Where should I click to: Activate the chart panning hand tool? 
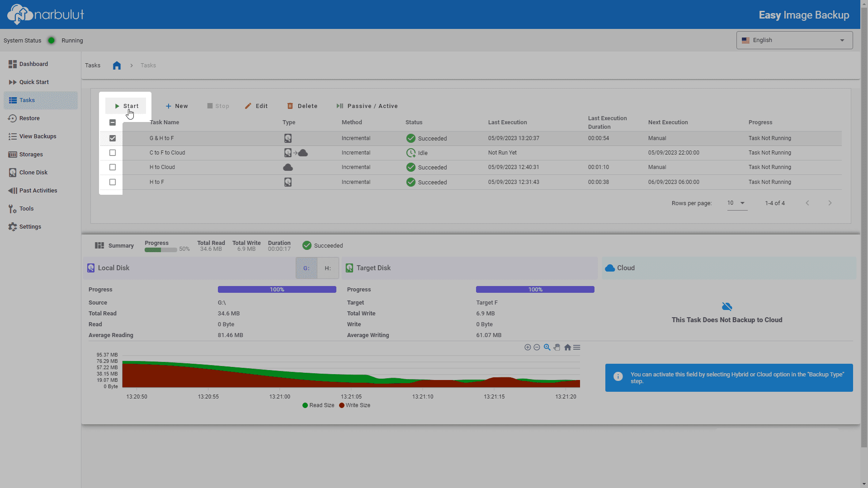[x=557, y=347]
